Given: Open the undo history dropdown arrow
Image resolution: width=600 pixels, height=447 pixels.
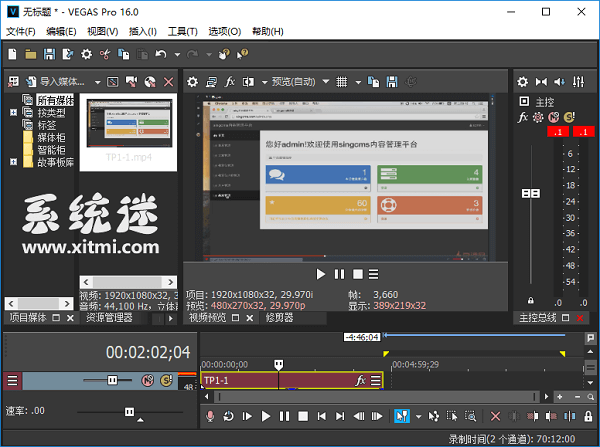Looking at the screenshot, I should pyautogui.click(x=177, y=55).
